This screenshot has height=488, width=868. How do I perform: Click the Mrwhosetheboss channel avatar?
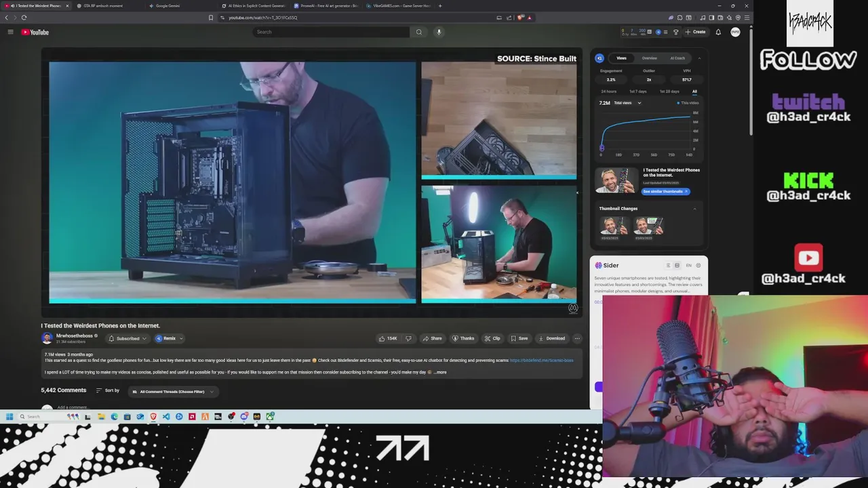[x=47, y=338]
